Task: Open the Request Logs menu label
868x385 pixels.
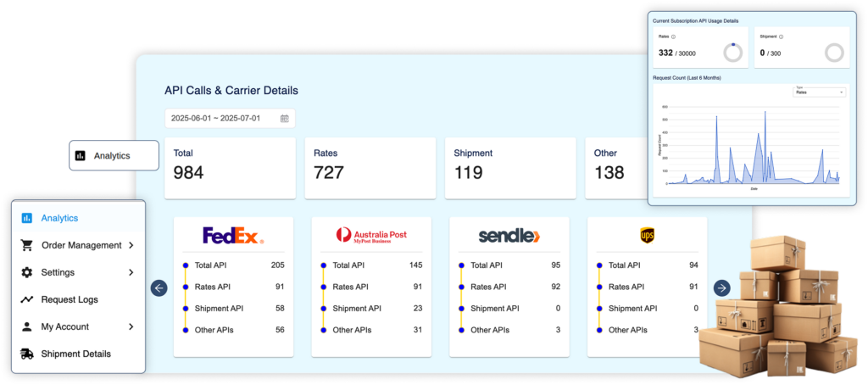Action: click(x=70, y=299)
